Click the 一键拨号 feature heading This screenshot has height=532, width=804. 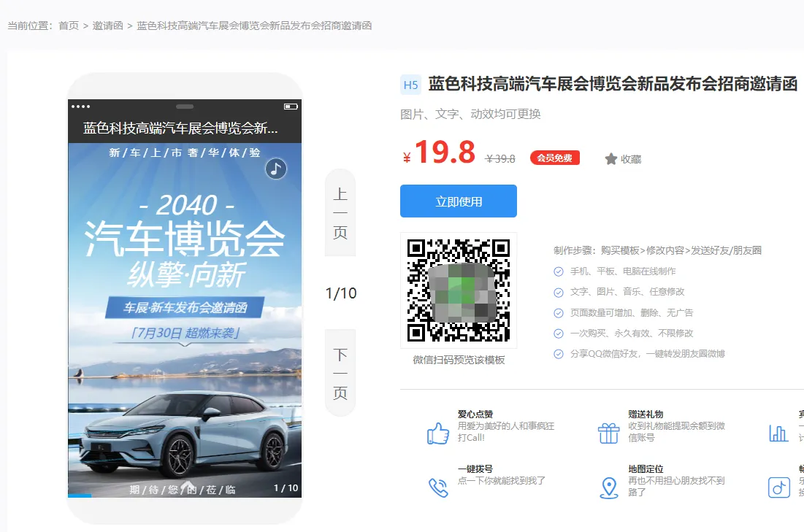[475, 469]
